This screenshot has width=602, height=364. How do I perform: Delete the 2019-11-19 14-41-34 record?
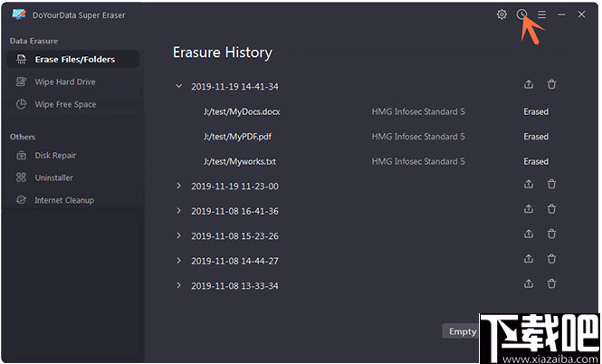click(x=551, y=84)
